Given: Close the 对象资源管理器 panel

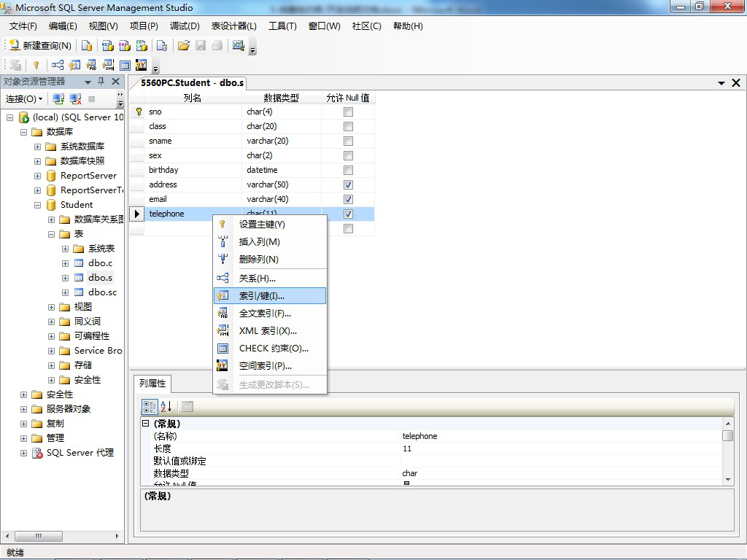Looking at the screenshot, I should pyautogui.click(x=115, y=82).
